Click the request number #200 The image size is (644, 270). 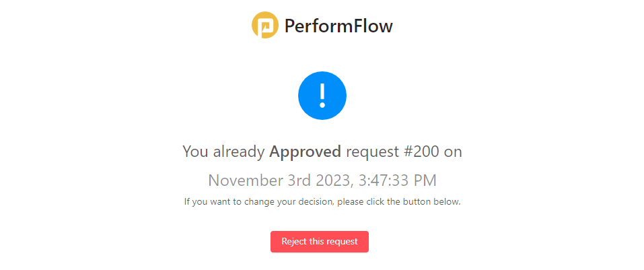click(x=420, y=151)
